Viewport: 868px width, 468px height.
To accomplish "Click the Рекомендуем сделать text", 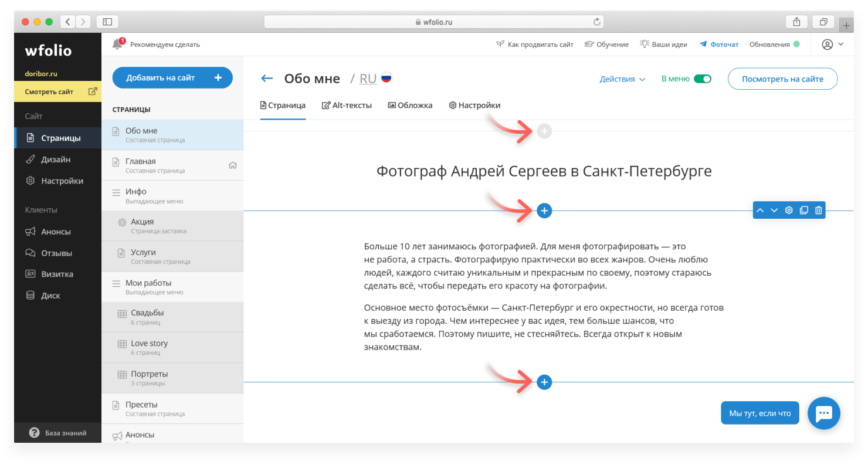I will [x=165, y=44].
